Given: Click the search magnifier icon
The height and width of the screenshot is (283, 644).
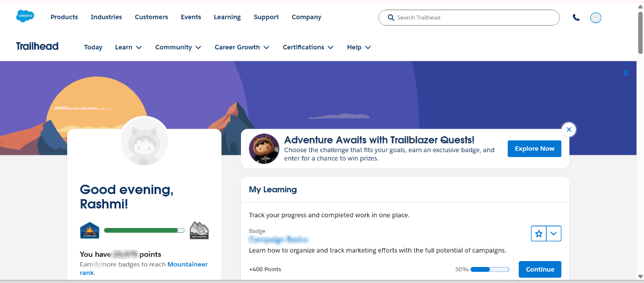Looking at the screenshot, I should (x=391, y=18).
